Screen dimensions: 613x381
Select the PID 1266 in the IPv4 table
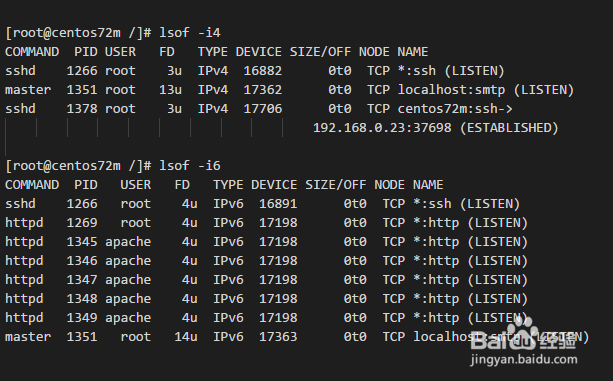pos(82,71)
